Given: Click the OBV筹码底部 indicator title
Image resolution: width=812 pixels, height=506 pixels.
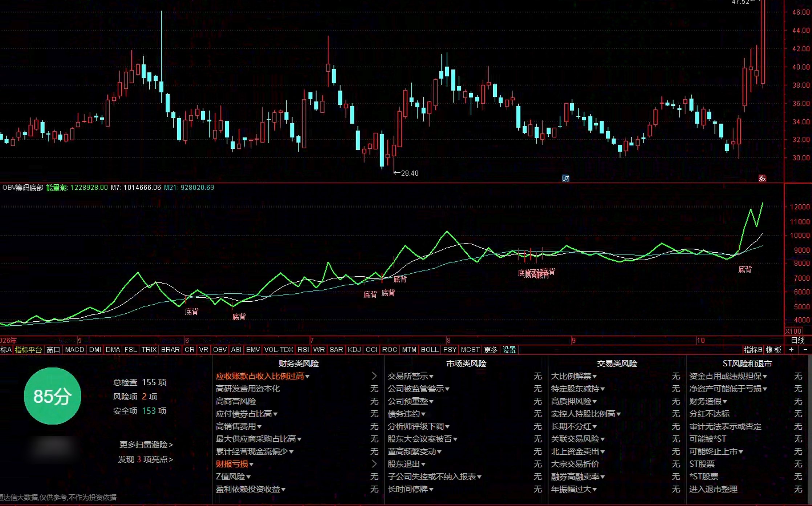Looking at the screenshot, I should click(23, 188).
